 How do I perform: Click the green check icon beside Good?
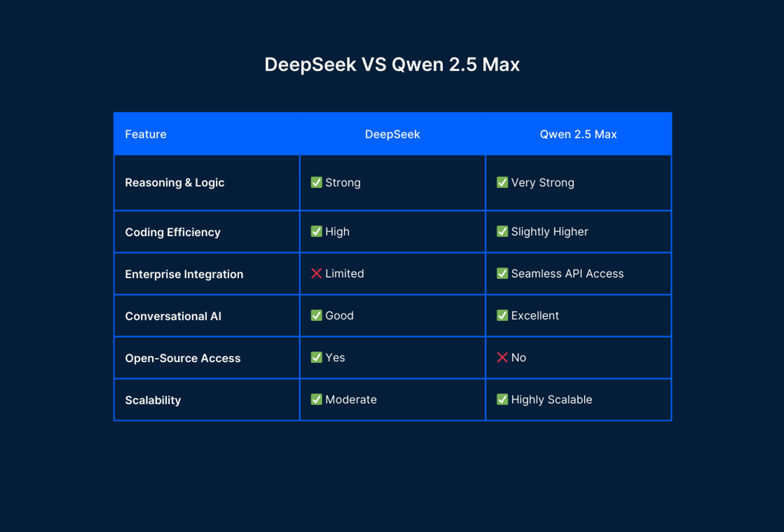(317, 315)
